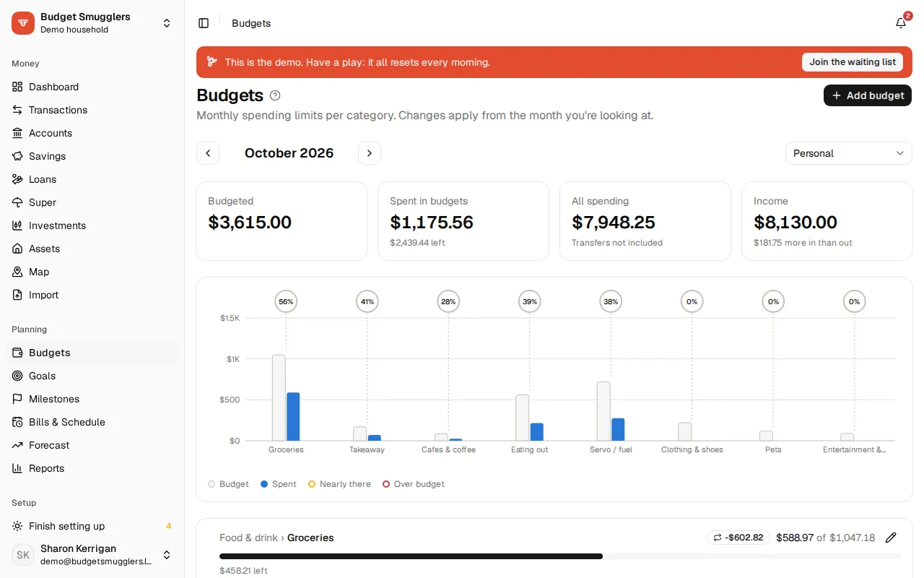Click the Budgets breadcrumb
The image size is (924, 578).
(x=251, y=23)
